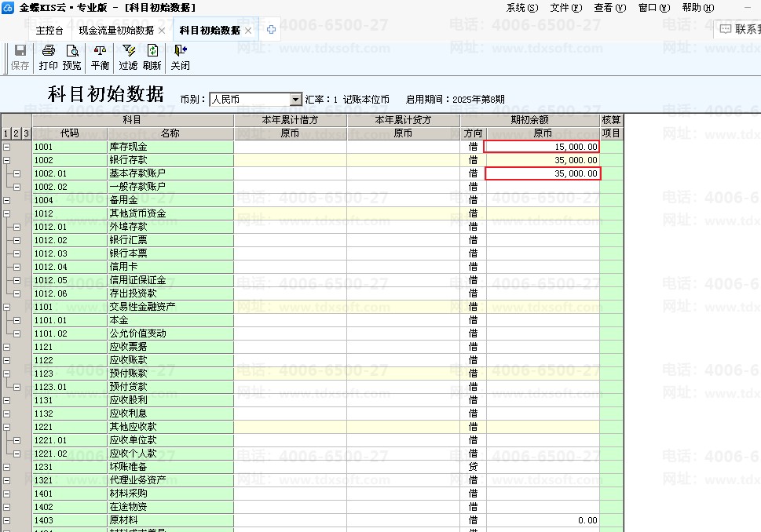Click the Close (关闭) door icon
This screenshot has width=761, height=532.
pos(180,58)
